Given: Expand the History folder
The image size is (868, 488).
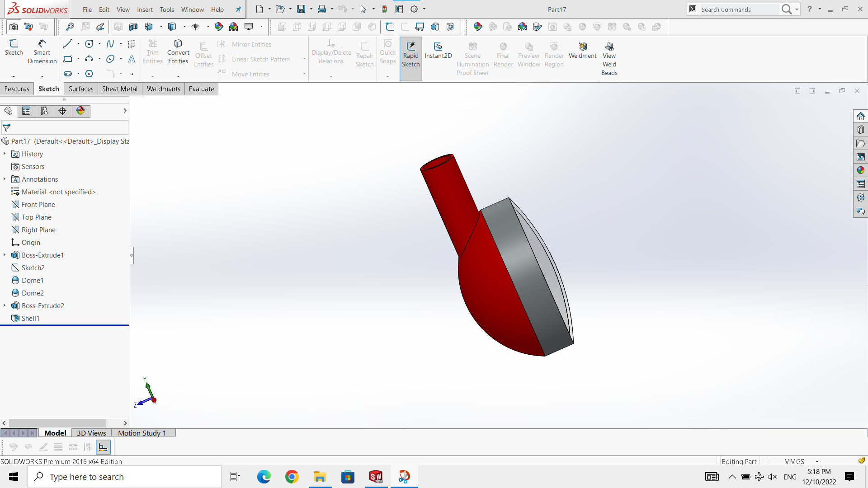Looking at the screenshot, I should [5, 154].
